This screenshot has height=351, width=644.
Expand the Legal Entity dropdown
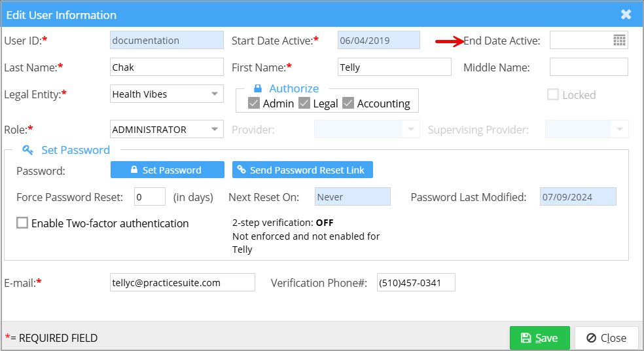click(214, 94)
